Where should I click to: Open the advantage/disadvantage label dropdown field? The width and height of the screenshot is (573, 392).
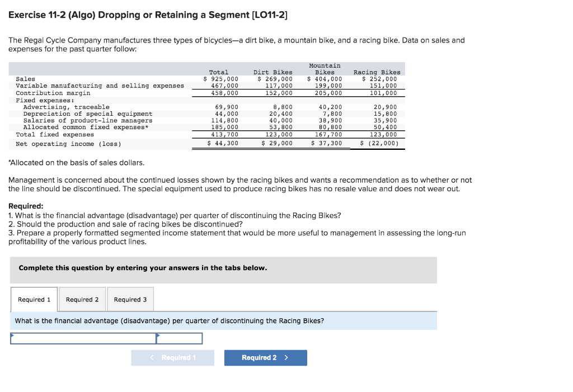point(83,338)
